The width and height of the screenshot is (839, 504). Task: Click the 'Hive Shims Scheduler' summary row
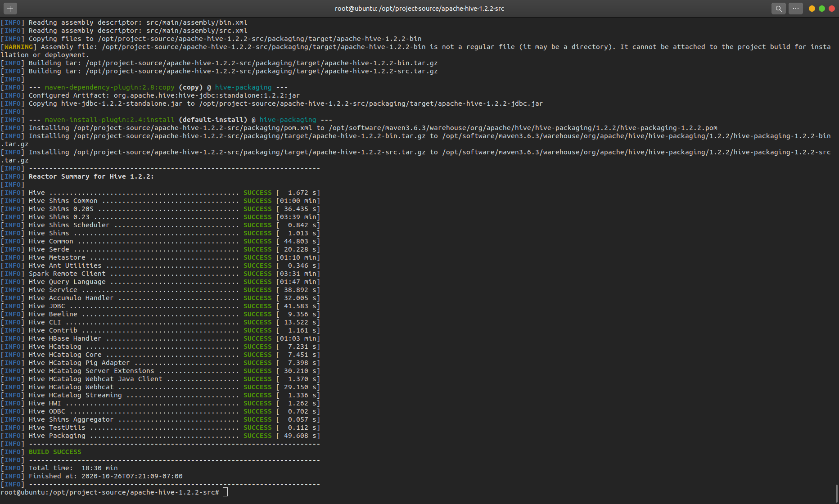point(161,225)
